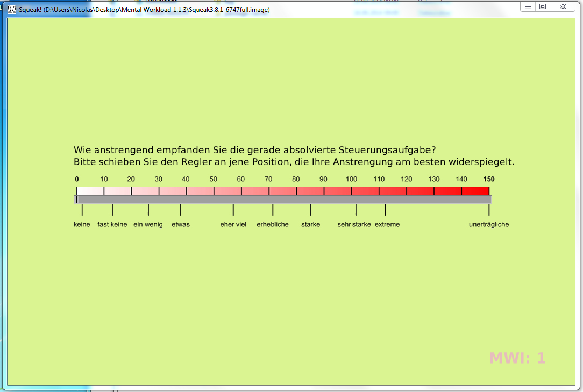
Task: Click the slider handle at position 0
Action: pyautogui.click(x=76, y=199)
